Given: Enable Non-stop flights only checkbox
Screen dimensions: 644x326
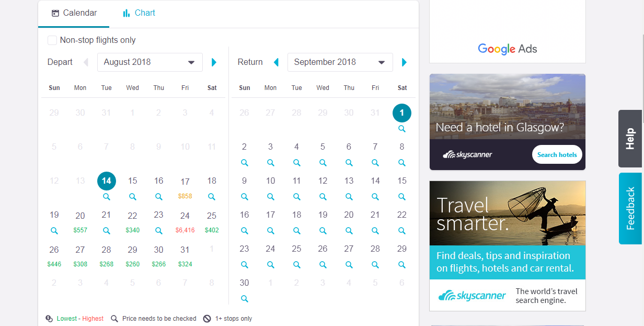Looking at the screenshot, I should click(52, 40).
